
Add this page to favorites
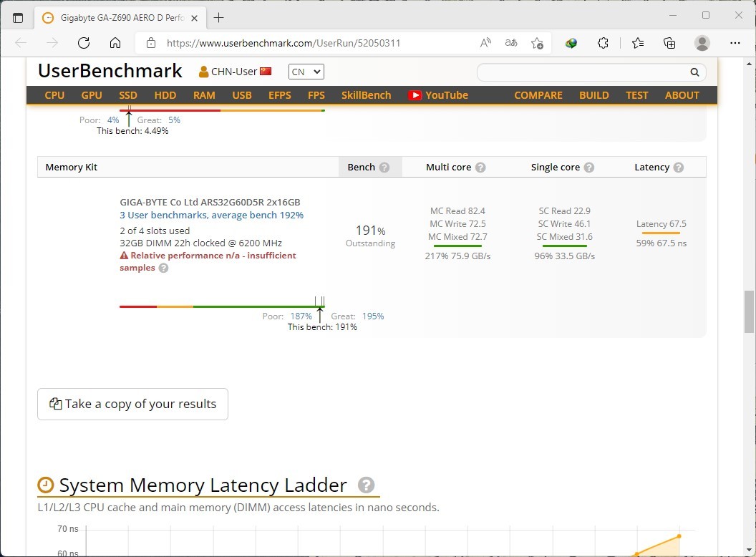pos(537,43)
